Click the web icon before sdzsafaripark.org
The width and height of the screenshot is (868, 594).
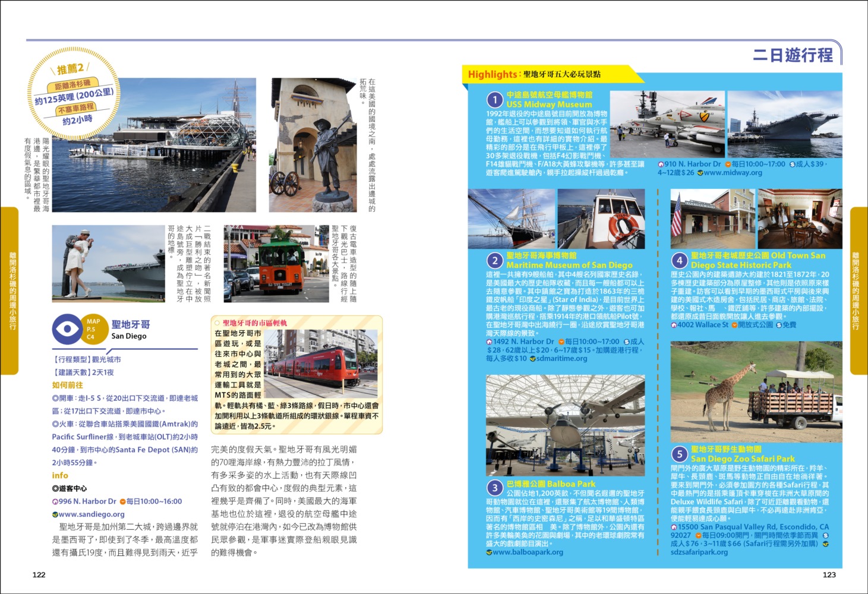pyautogui.click(x=825, y=544)
